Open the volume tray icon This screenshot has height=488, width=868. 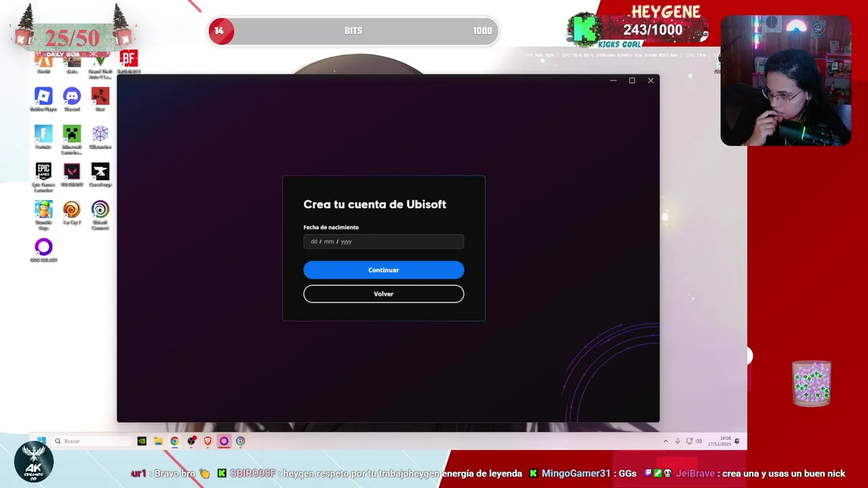click(698, 441)
